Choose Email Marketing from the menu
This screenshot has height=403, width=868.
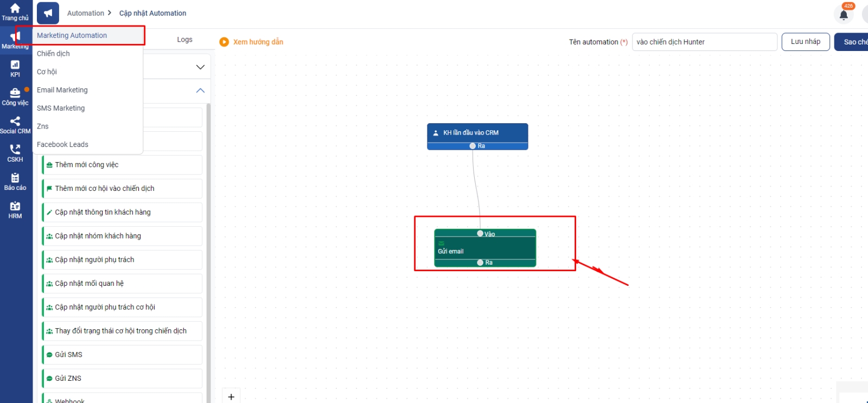[62, 90]
